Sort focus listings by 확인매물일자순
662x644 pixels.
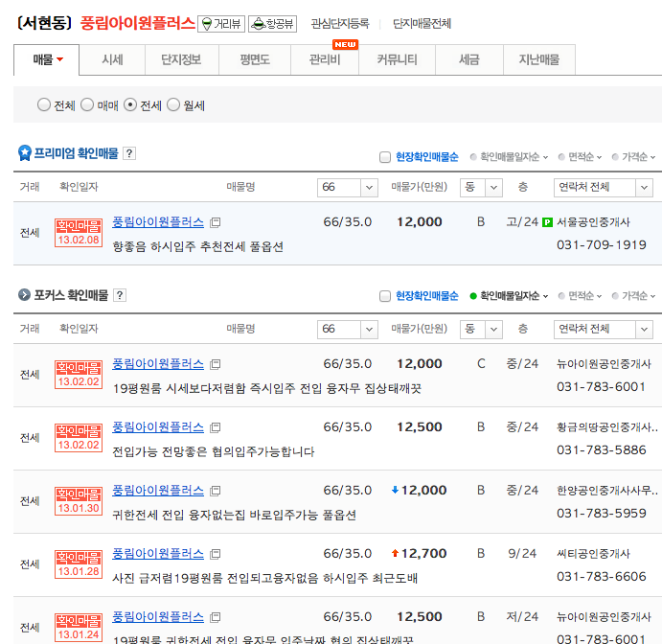click(x=509, y=296)
